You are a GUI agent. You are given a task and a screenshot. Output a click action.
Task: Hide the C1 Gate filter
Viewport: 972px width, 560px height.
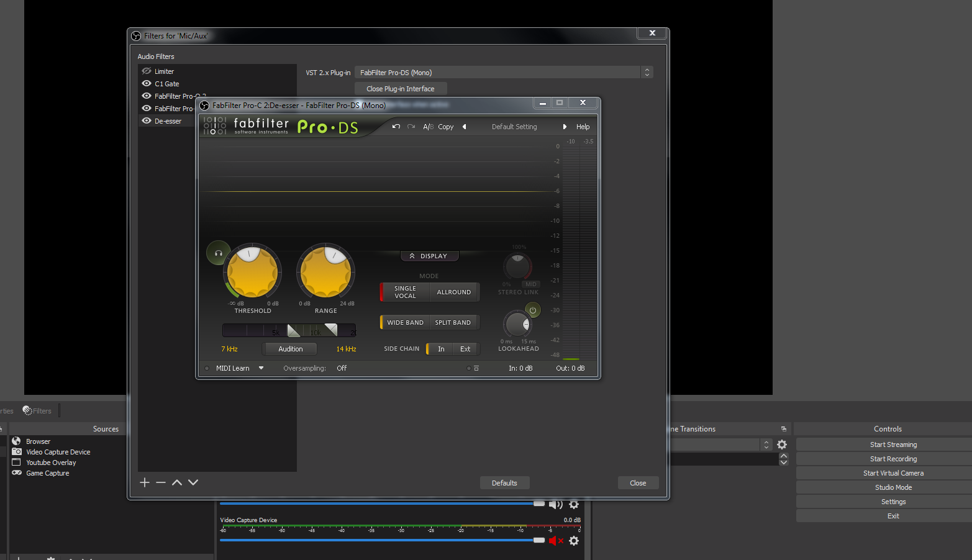(147, 84)
